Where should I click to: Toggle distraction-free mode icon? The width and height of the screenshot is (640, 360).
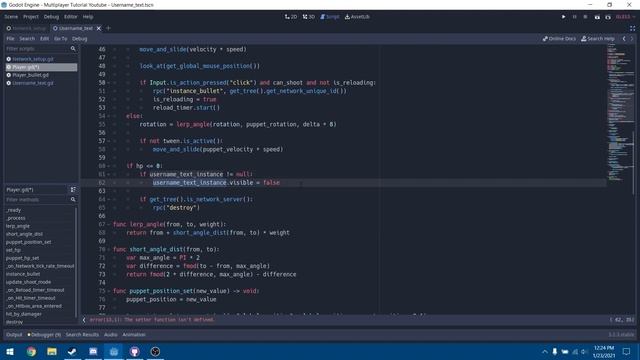[x=632, y=28]
